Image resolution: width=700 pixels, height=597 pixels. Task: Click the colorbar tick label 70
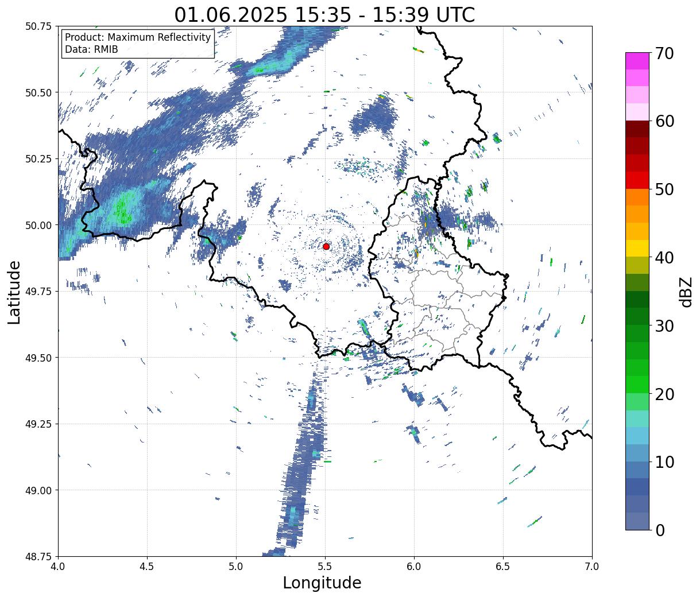(664, 53)
